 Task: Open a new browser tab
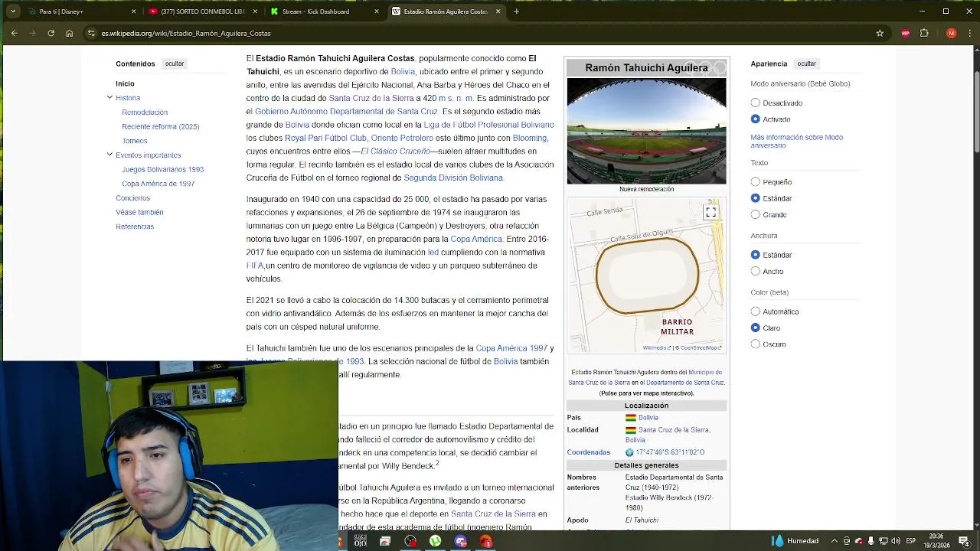(516, 11)
